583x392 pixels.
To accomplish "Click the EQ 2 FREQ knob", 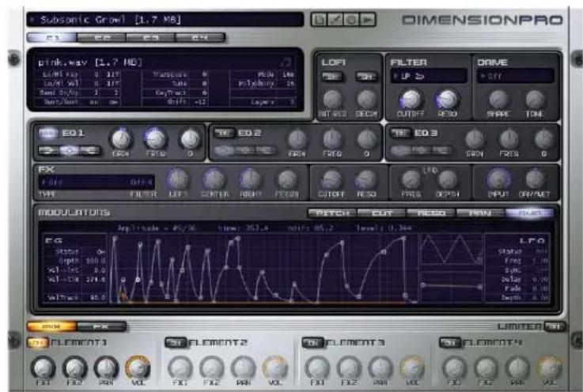I will tap(332, 140).
